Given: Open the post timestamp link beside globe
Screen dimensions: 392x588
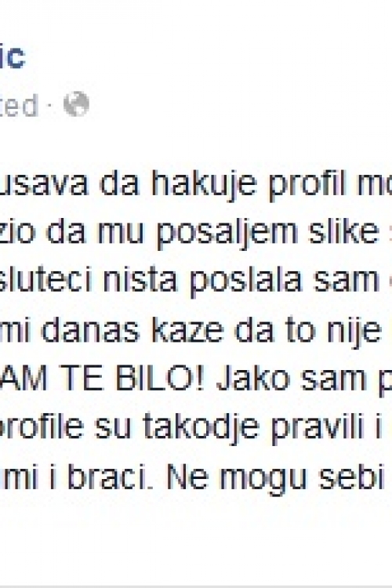Looking at the screenshot, I should click(19, 105).
